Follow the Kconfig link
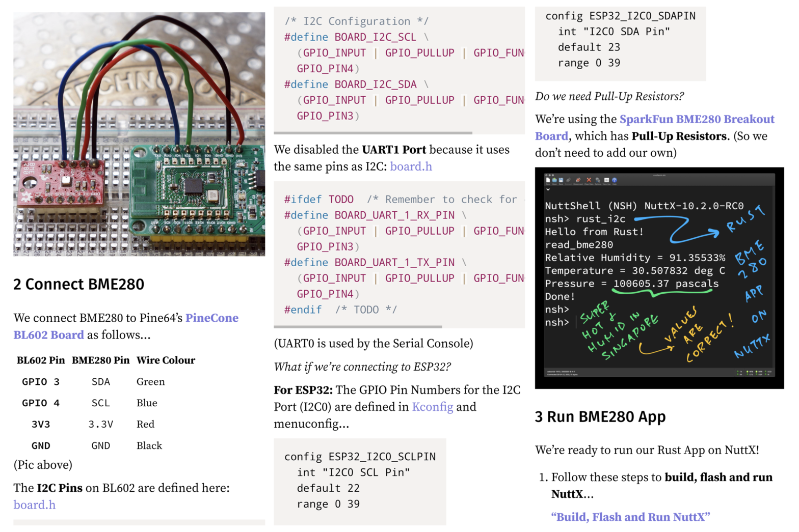The image size is (799, 532). 433,407
